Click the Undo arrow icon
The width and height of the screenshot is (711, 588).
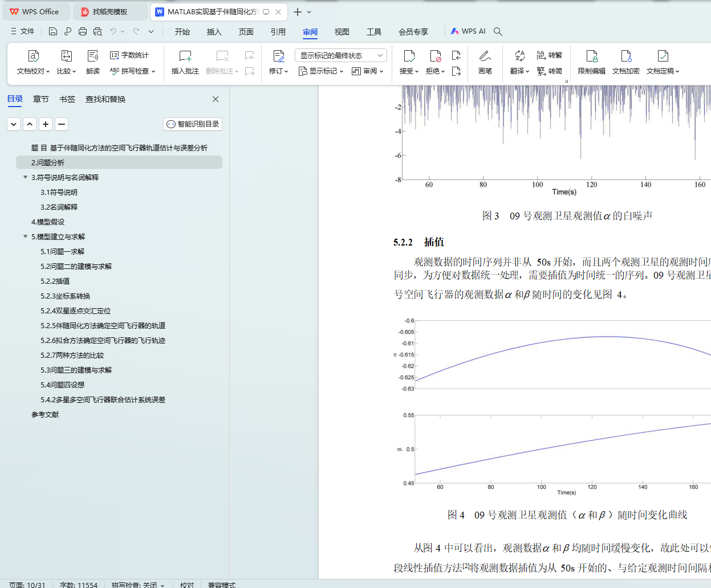pyautogui.click(x=113, y=31)
